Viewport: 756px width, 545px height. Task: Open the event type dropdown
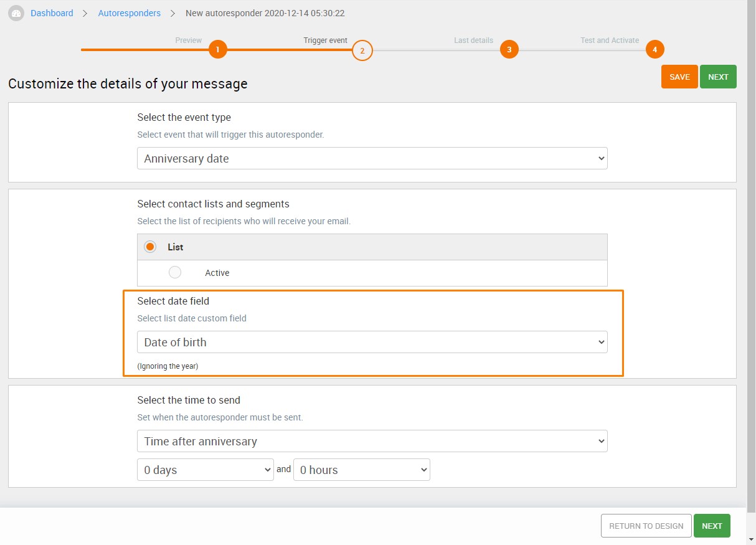tap(372, 158)
